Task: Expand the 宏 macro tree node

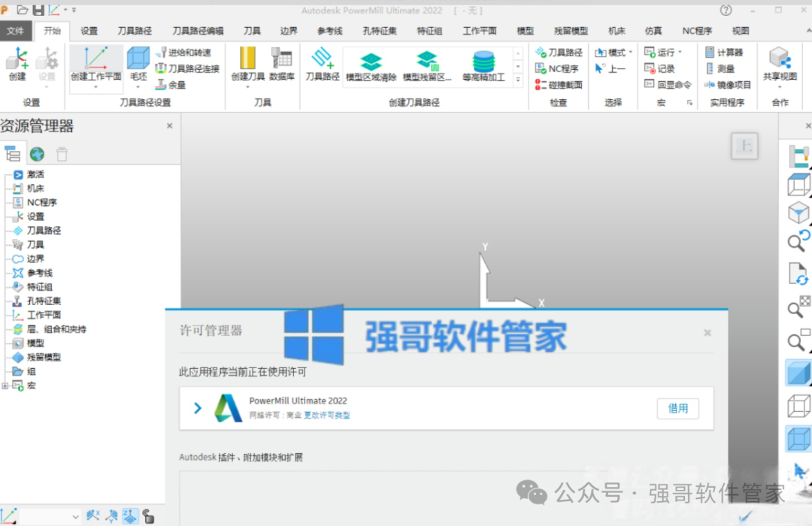Action: [x=5, y=385]
